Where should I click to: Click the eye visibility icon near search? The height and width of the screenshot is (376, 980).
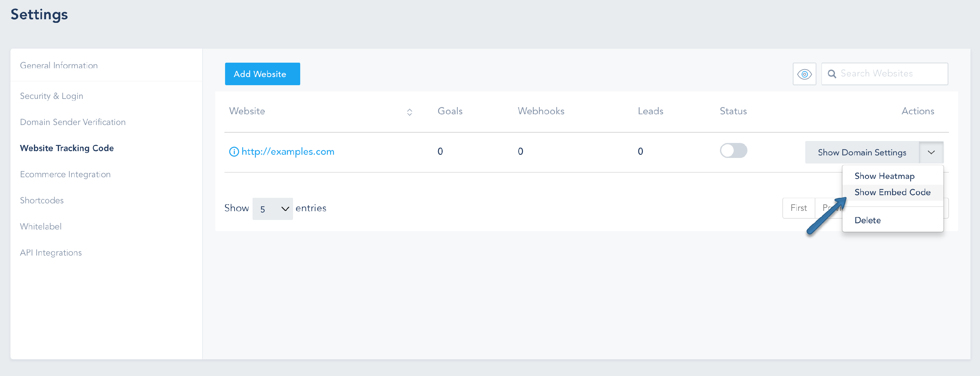click(804, 74)
